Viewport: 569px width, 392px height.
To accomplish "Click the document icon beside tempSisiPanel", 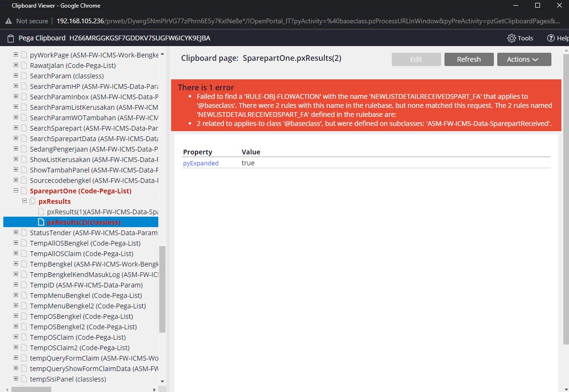I will pyautogui.click(x=23, y=379).
